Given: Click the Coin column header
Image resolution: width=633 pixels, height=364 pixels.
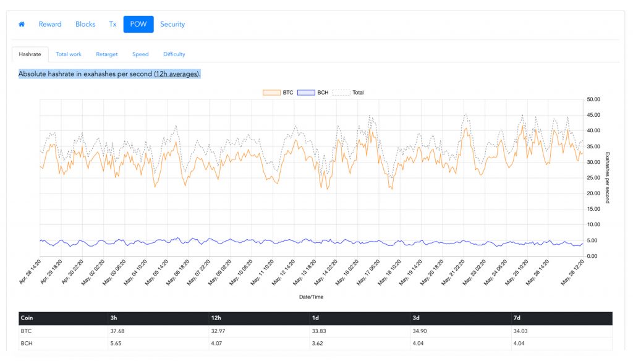Looking at the screenshot, I should click(x=27, y=318).
